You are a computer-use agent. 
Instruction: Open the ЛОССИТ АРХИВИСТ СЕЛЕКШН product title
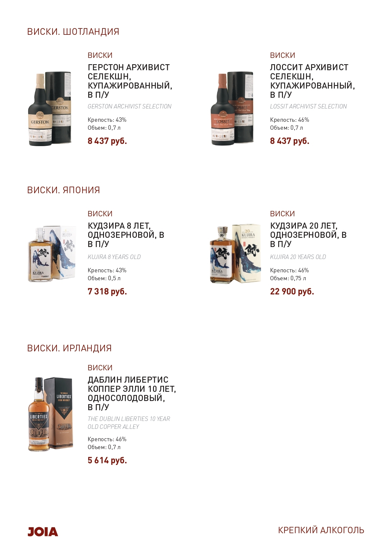[312, 81]
